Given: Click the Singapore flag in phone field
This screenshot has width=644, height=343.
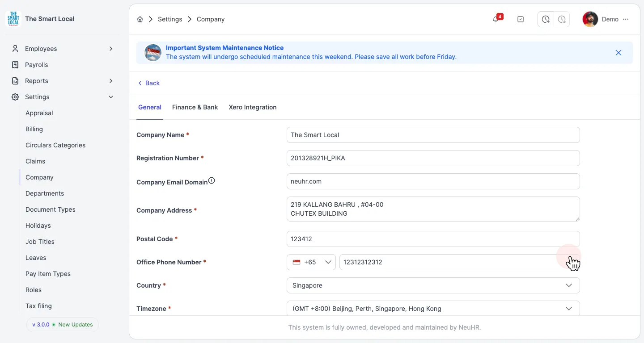Looking at the screenshot, I should [x=297, y=262].
